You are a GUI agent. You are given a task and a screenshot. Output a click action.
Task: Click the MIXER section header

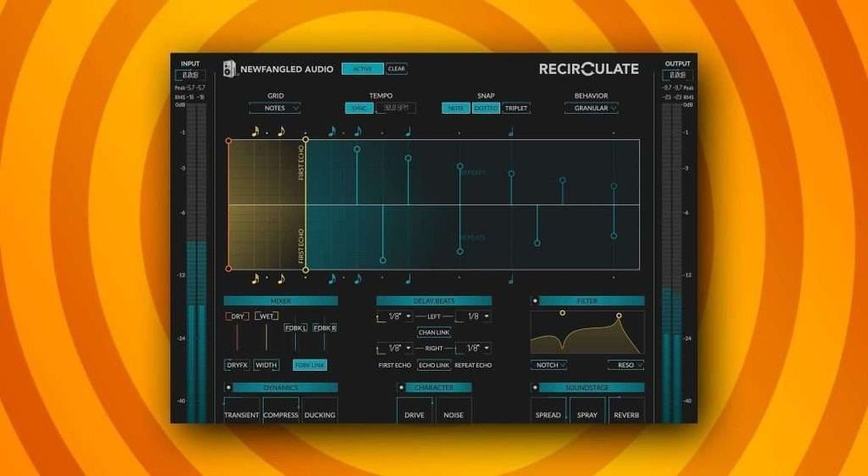coord(280,301)
